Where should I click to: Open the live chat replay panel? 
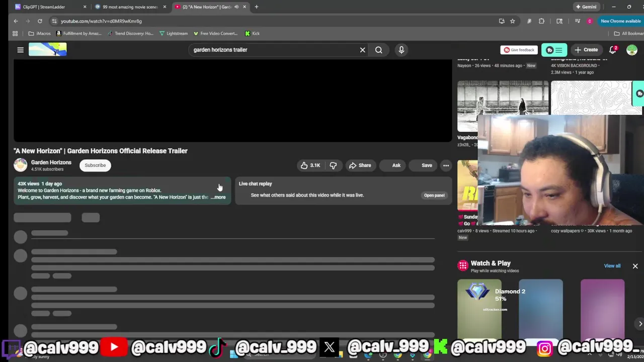pos(434,195)
